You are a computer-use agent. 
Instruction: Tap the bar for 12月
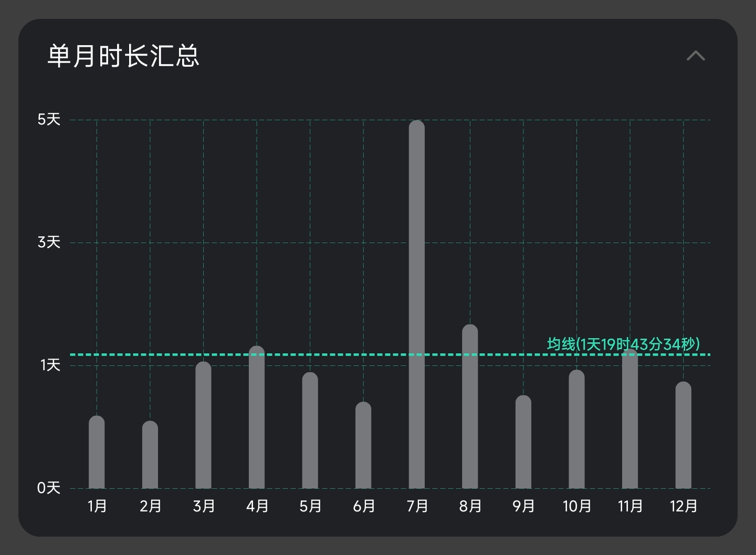click(x=683, y=435)
